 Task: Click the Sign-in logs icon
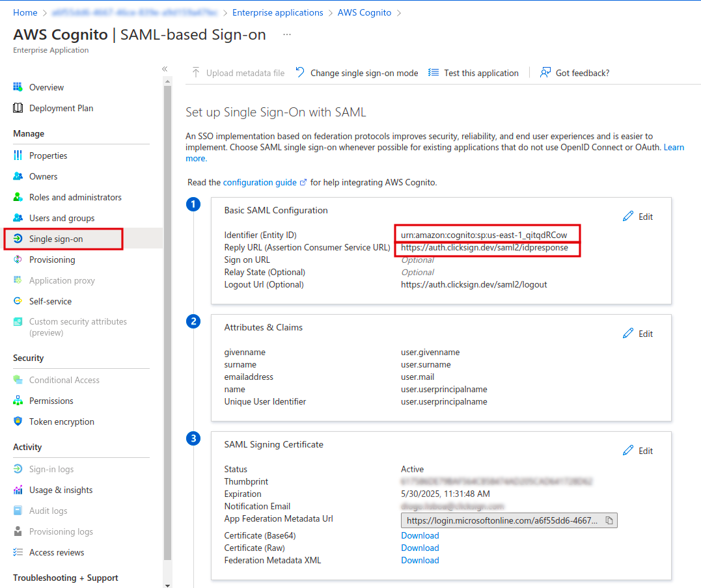tap(18, 469)
